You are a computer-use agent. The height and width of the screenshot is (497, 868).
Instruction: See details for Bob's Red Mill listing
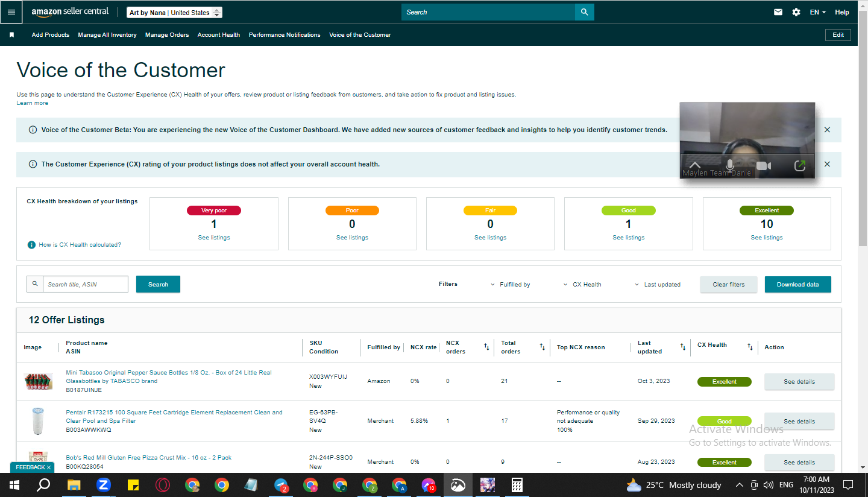[799, 463]
